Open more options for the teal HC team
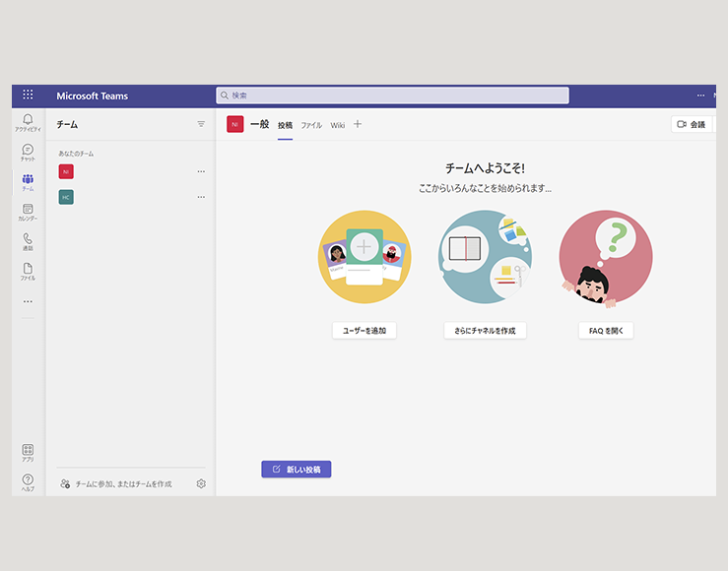This screenshot has width=728, height=571. coord(201,197)
